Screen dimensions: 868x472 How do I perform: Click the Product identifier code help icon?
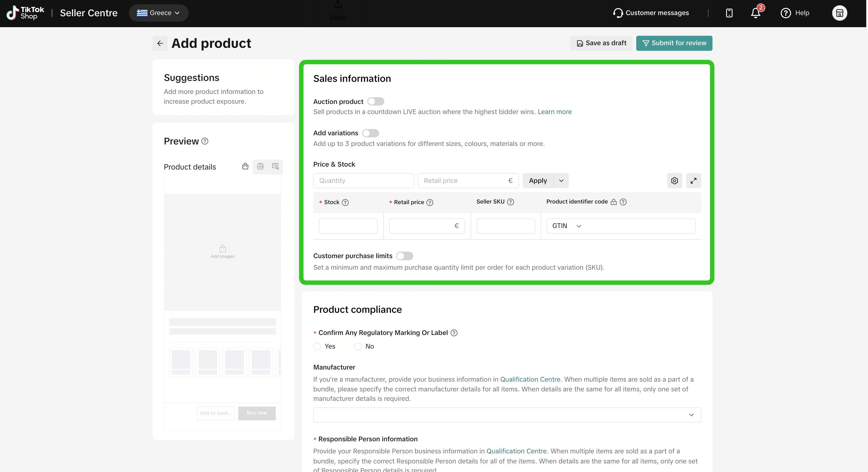pos(624,202)
